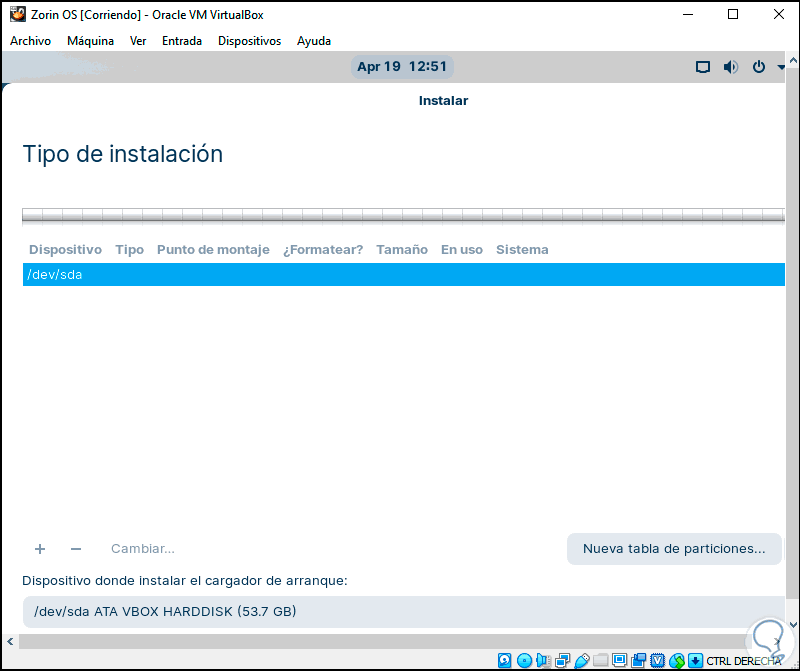The image size is (801, 671).
Task: Click the vertical scroll up arrow
Action: point(793,61)
